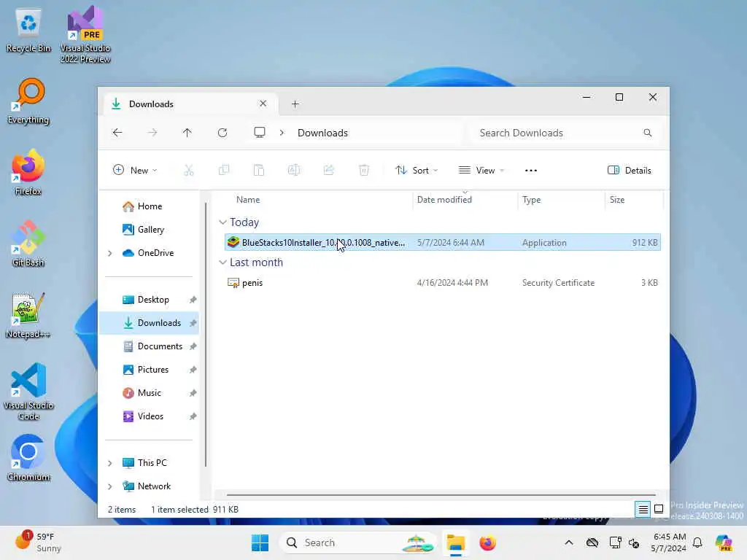This screenshot has height=560, width=747.
Task: Open Firefox desktop shortcut
Action: click(x=28, y=172)
